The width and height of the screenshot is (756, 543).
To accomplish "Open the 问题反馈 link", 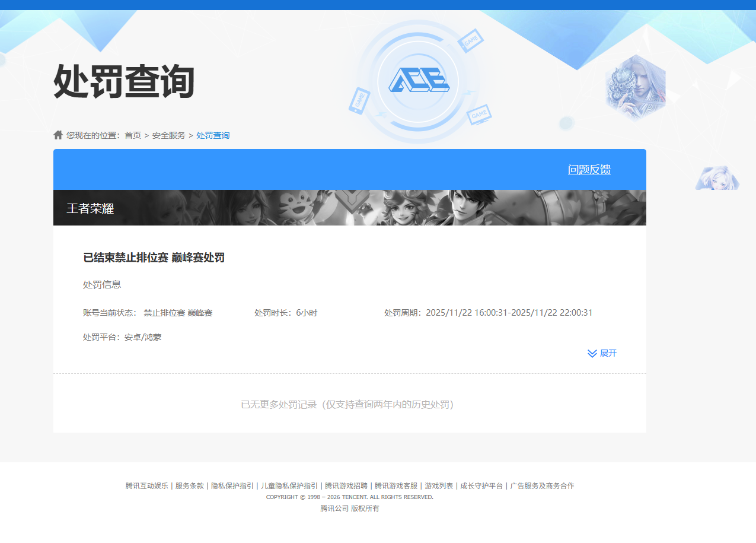I will pyautogui.click(x=589, y=170).
